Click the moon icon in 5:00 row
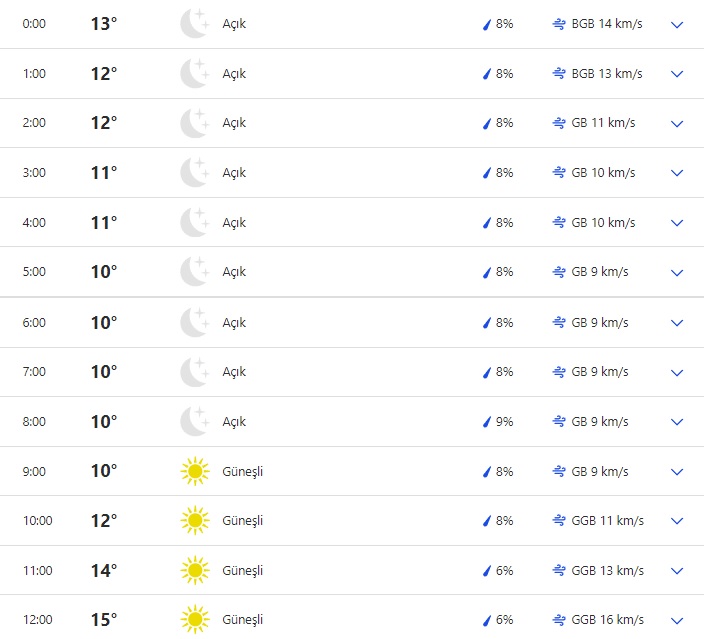This screenshot has height=639, width=704. (x=194, y=272)
